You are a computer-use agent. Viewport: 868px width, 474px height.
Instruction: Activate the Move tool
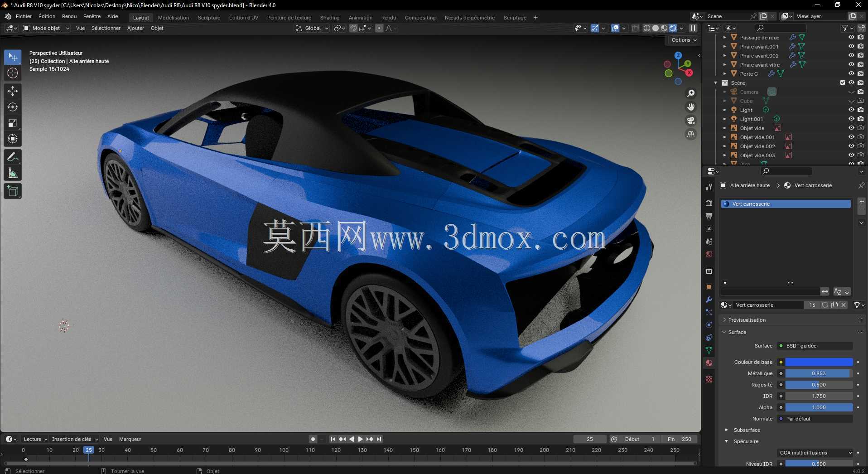13,91
